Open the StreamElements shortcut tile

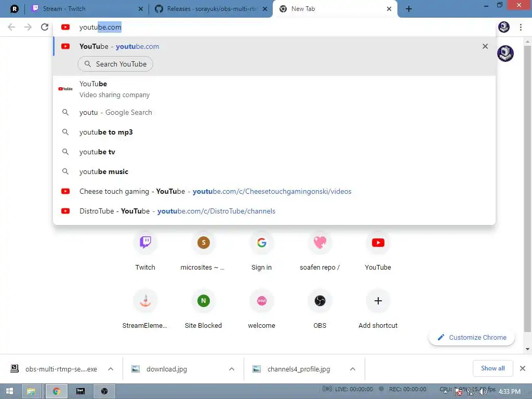click(145, 309)
